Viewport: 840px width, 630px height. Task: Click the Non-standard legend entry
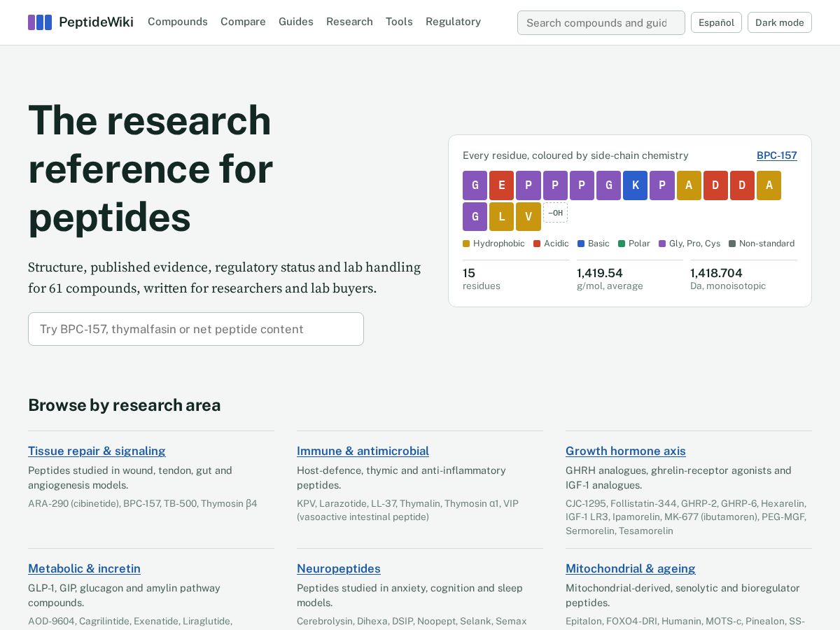(762, 244)
